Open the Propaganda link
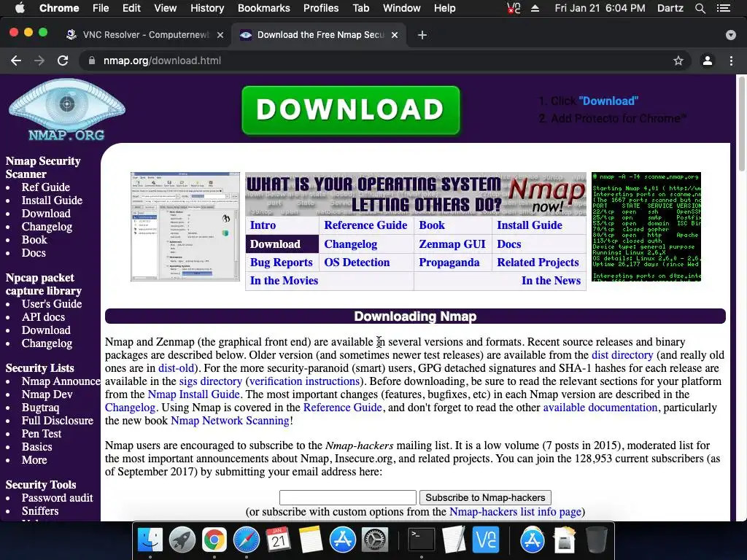747x560 pixels. coord(449,262)
